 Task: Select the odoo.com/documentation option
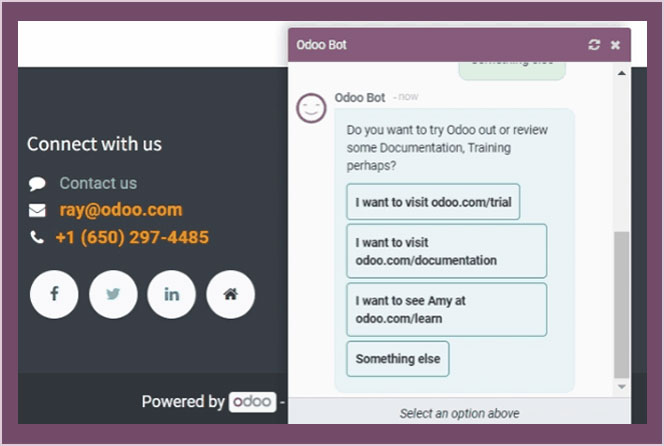click(446, 251)
